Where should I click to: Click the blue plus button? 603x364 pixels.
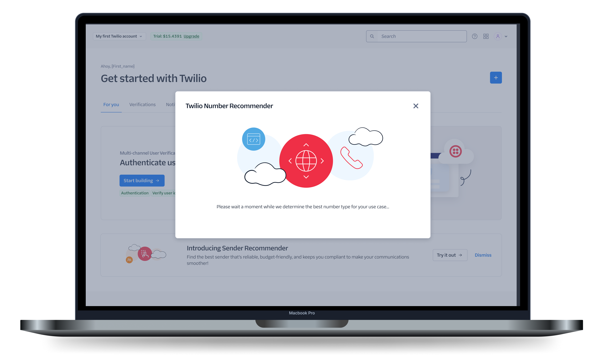point(496,78)
